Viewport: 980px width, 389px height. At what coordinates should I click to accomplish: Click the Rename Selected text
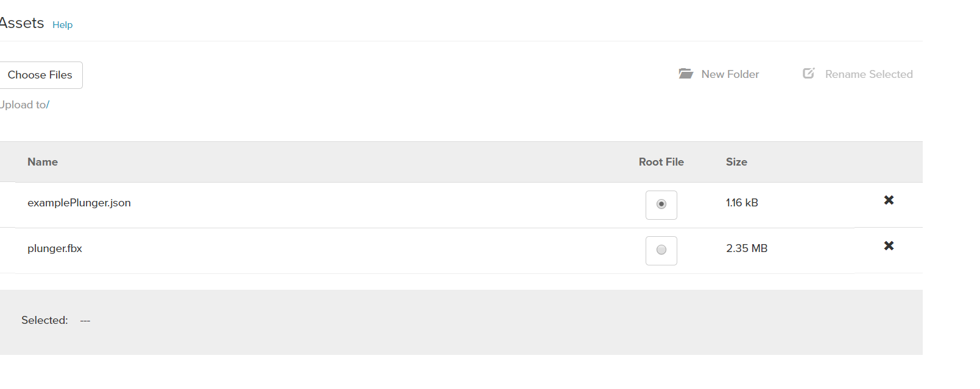click(x=869, y=74)
